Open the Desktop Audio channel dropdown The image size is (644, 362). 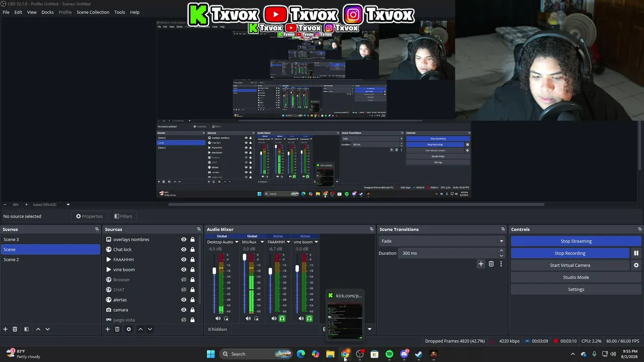[x=236, y=242]
